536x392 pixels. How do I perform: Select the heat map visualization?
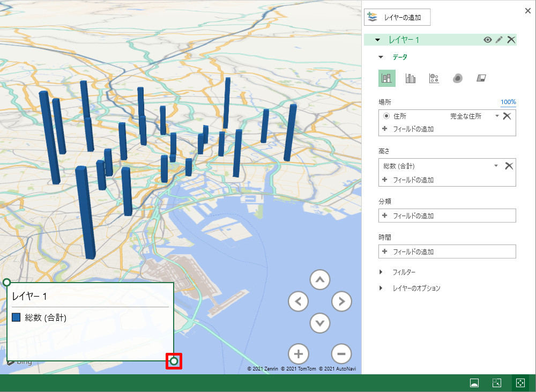pyautogui.click(x=457, y=78)
